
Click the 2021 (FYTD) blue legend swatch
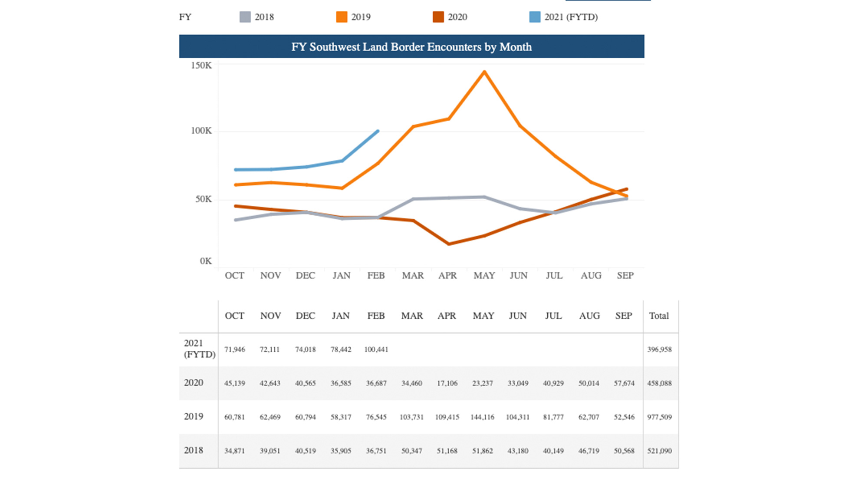535,17
